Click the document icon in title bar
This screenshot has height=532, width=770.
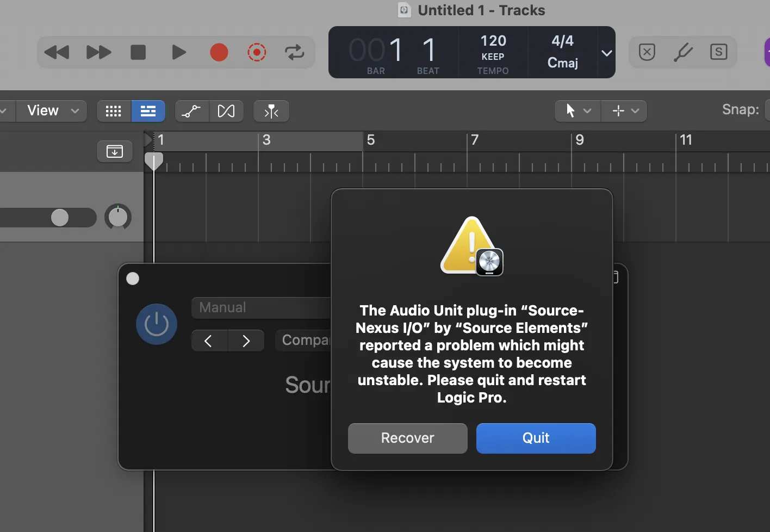[405, 10]
